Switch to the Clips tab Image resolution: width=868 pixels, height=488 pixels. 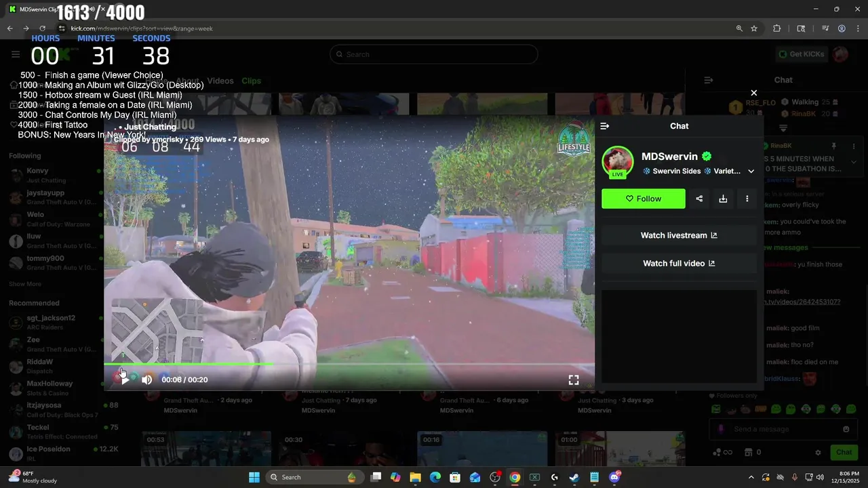251,81
